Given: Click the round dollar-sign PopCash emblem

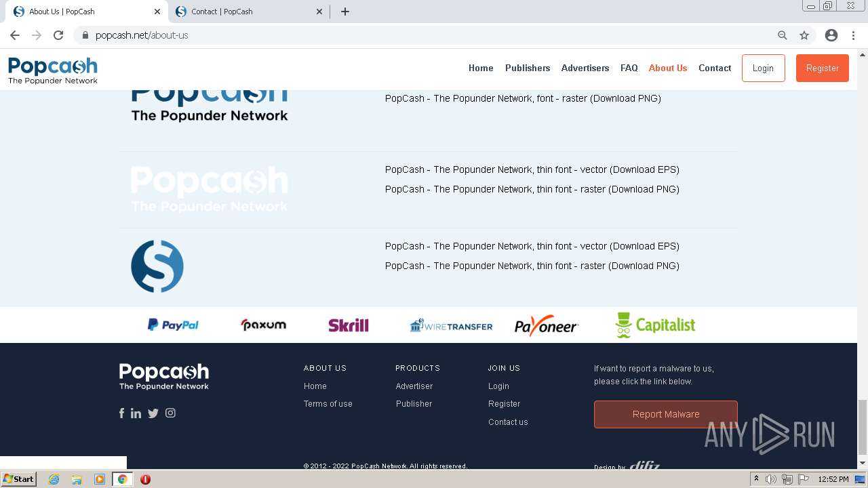Looking at the screenshot, I should point(157,266).
